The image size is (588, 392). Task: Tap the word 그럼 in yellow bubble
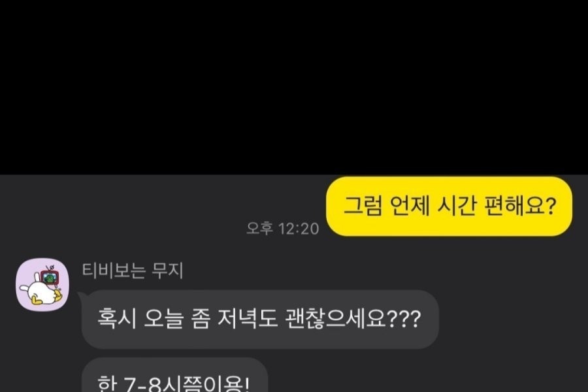363,206
